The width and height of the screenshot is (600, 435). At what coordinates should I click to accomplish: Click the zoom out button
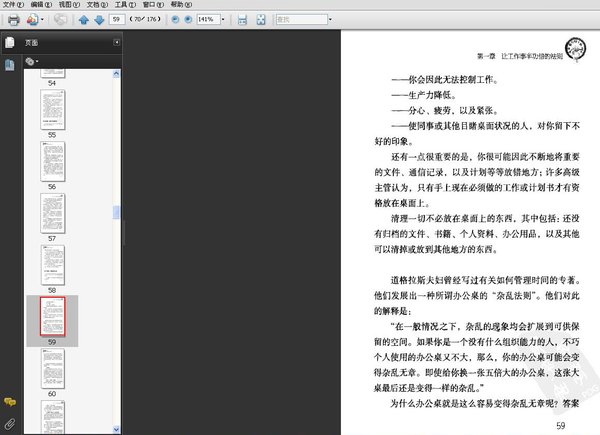[x=175, y=19]
